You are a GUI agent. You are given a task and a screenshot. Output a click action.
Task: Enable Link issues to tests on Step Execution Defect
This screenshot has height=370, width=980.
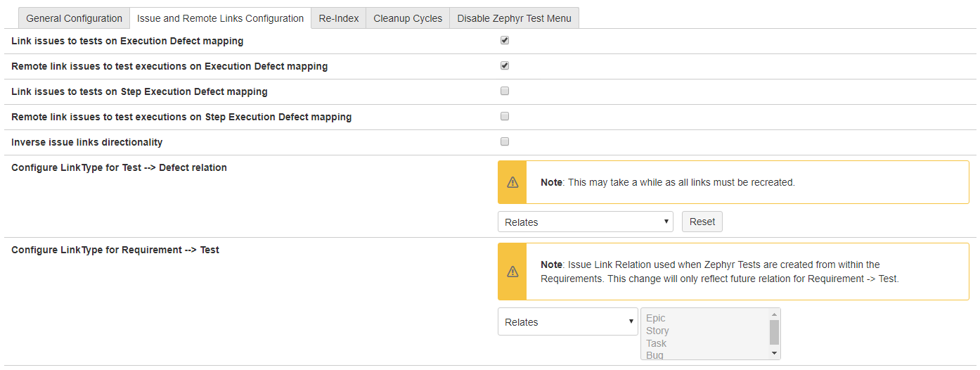coord(505,91)
